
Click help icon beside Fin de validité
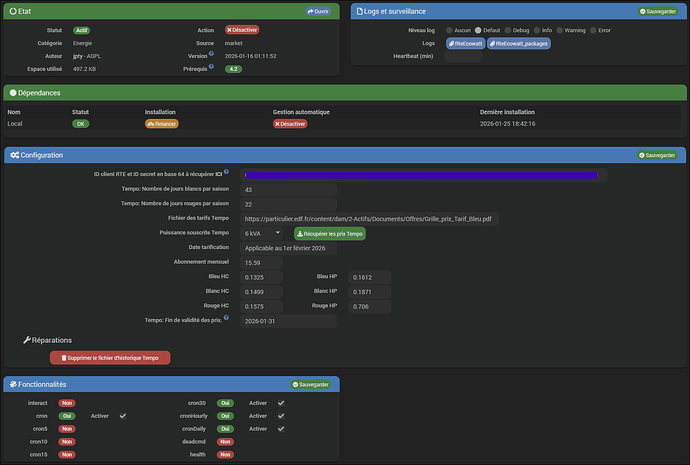tap(226, 318)
